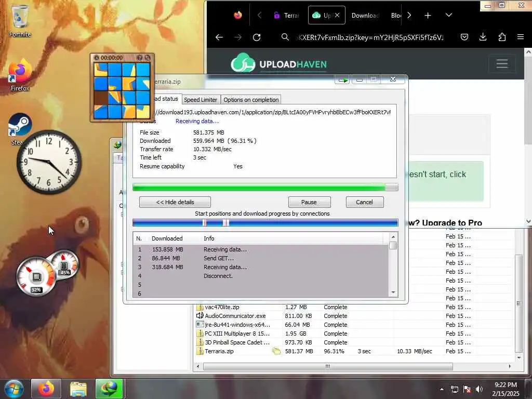Screen dimensions: 532x399
Task: Open File Explorer from the taskbar
Action: click(x=78, y=389)
